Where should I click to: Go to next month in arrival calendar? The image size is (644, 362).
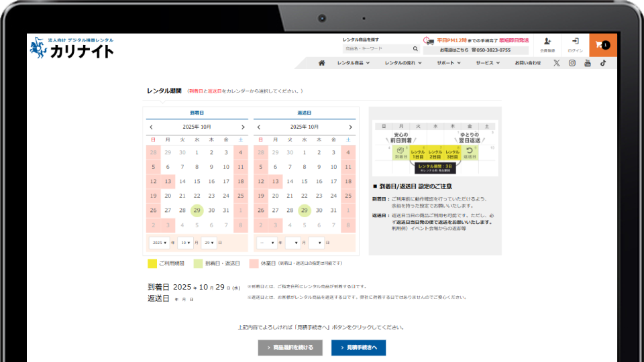coord(243,127)
